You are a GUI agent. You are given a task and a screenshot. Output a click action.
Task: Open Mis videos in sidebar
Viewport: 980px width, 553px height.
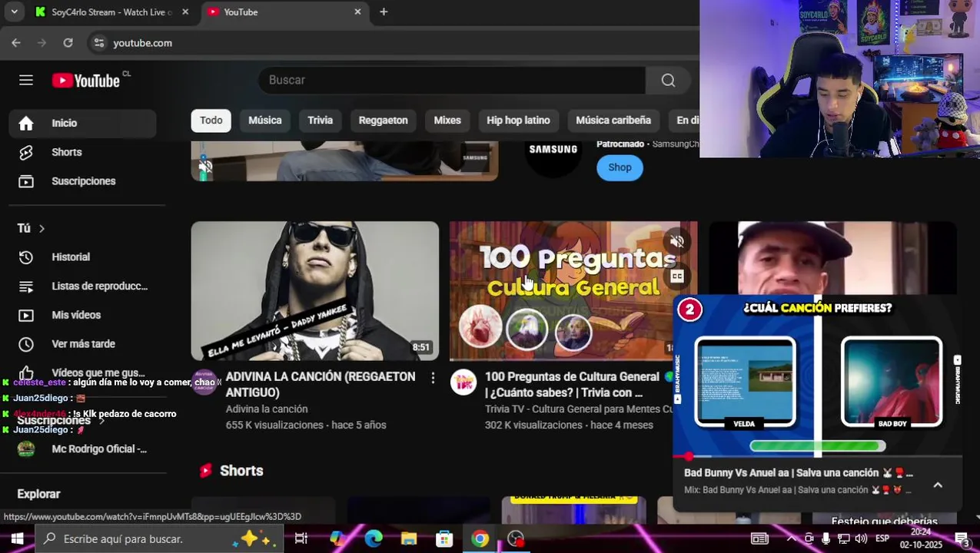click(83, 315)
